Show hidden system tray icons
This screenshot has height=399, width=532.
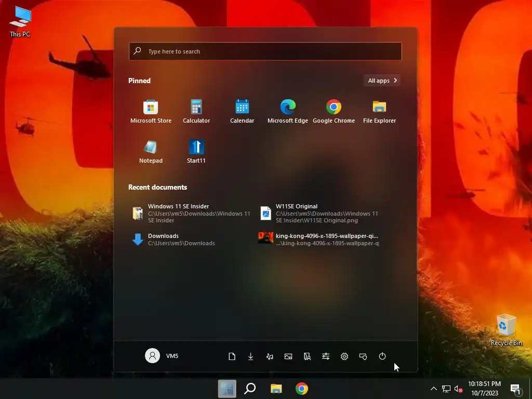click(434, 389)
